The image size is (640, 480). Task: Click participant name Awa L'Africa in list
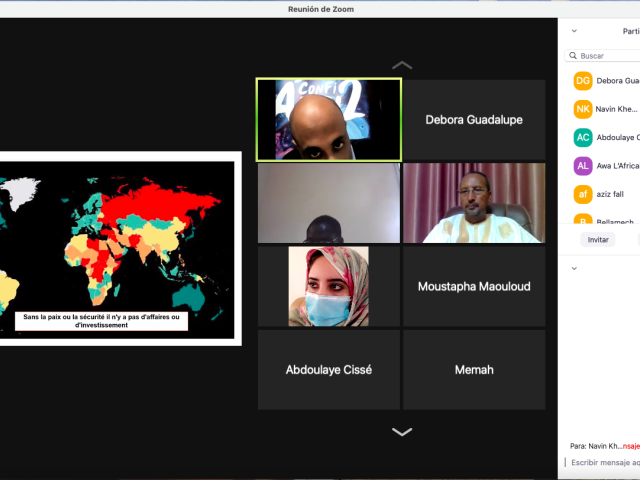point(618,166)
